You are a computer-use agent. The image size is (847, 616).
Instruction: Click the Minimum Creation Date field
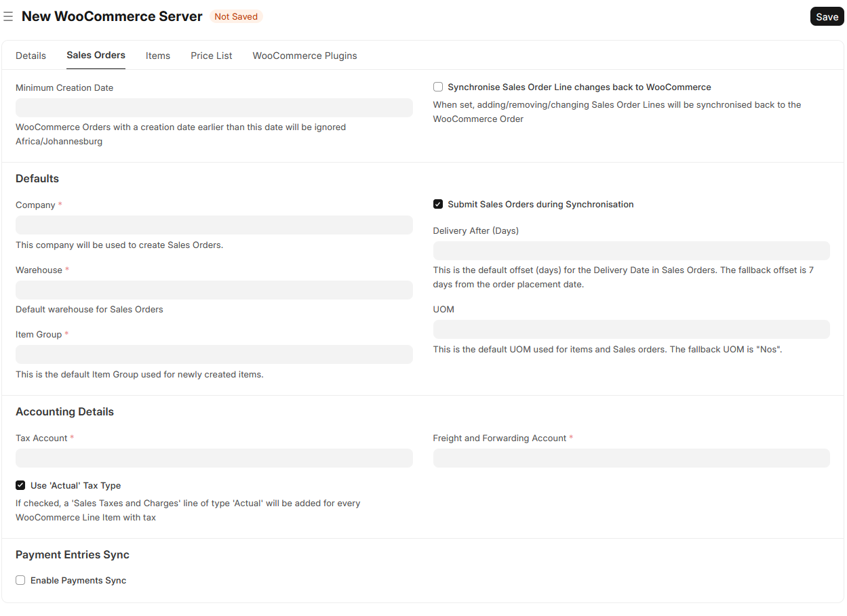(x=214, y=108)
